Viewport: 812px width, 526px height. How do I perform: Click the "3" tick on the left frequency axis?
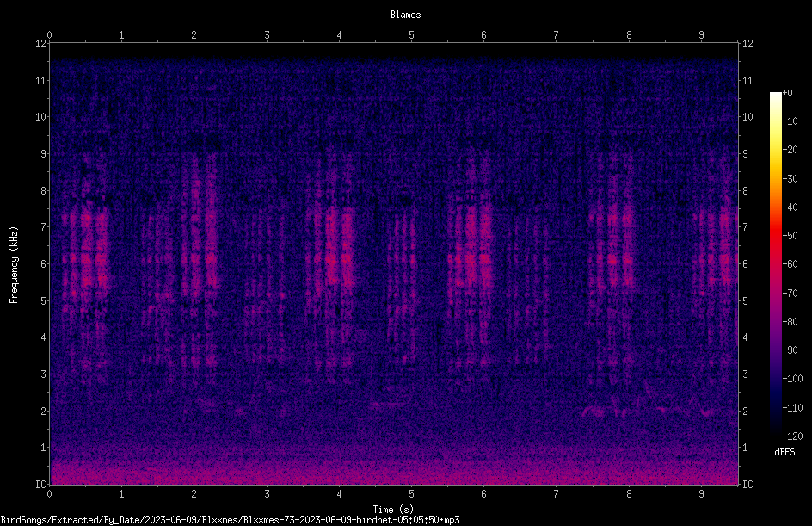(x=43, y=374)
